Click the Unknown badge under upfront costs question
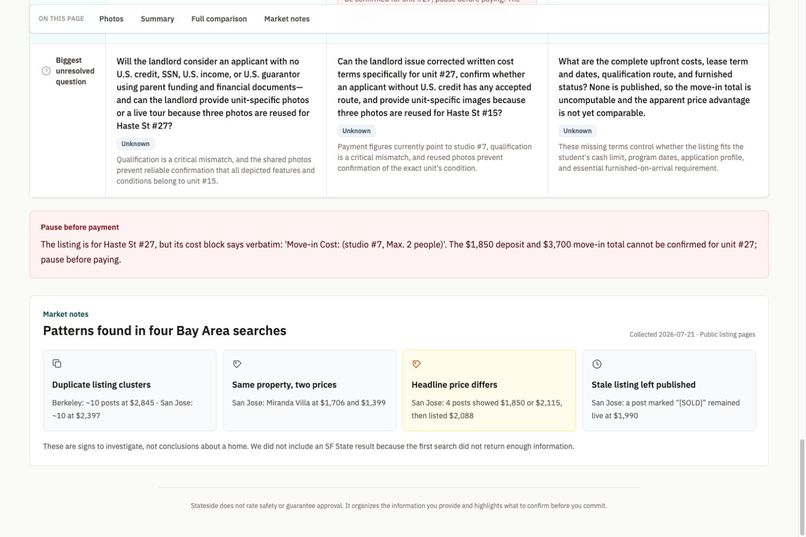Image resolution: width=806 pixels, height=537 pixels. pyautogui.click(x=577, y=131)
